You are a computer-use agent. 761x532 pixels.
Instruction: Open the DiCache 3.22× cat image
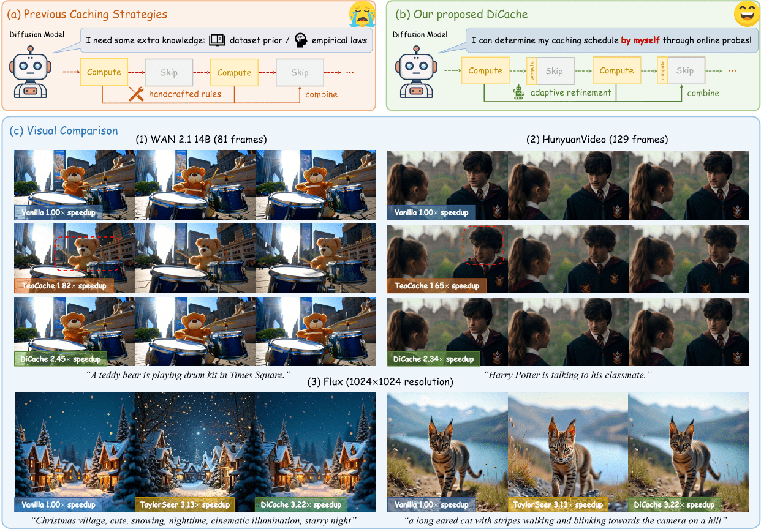[x=688, y=451]
